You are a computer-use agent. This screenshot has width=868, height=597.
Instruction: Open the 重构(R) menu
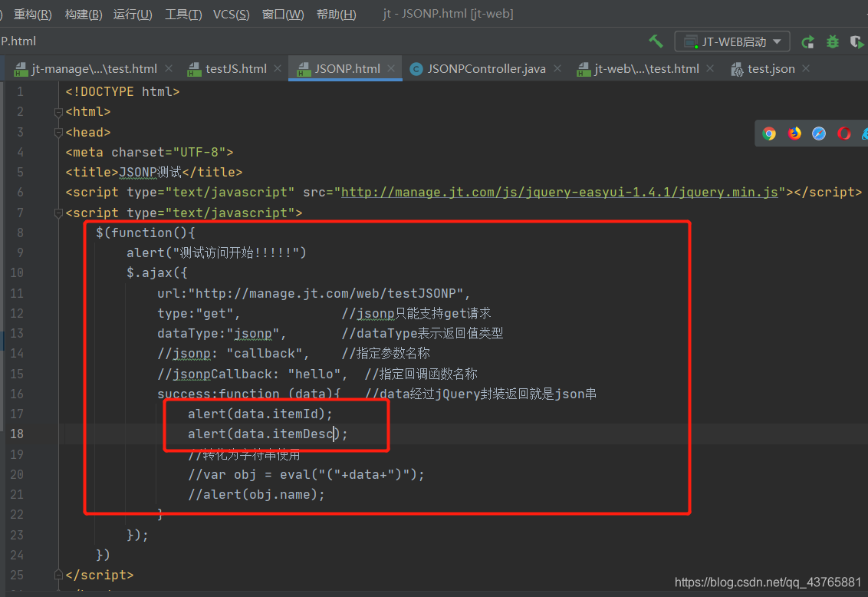(x=33, y=14)
